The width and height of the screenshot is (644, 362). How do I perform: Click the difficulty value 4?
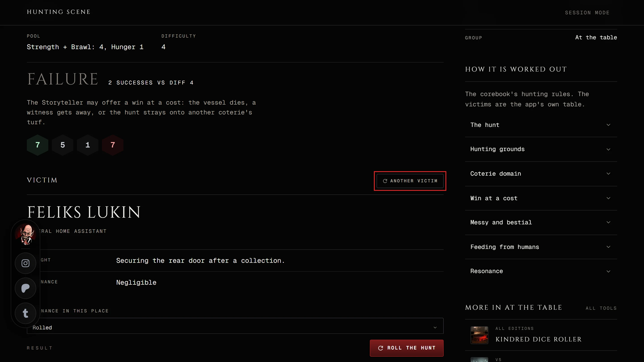tap(163, 47)
